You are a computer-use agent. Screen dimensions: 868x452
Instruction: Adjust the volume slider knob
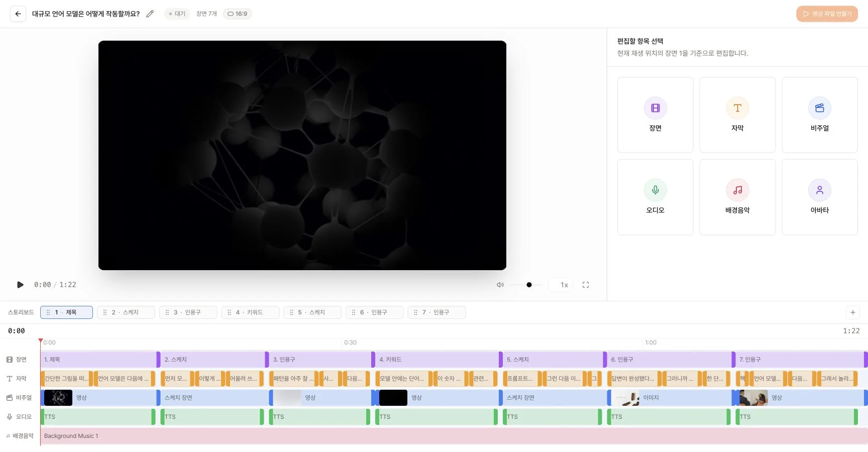pos(529,285)
